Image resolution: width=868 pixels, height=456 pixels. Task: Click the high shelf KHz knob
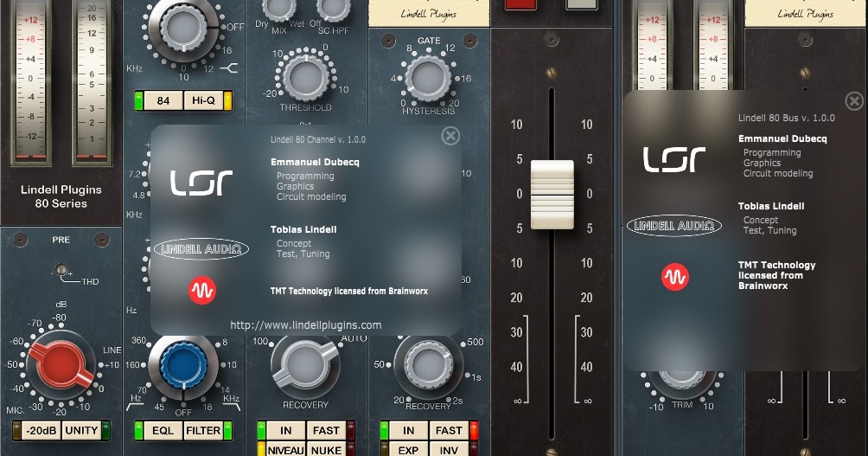click(183, 29)
